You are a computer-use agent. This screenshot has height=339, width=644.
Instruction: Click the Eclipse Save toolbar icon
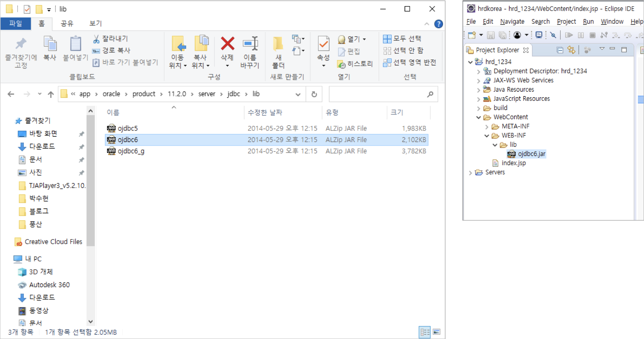491,35
